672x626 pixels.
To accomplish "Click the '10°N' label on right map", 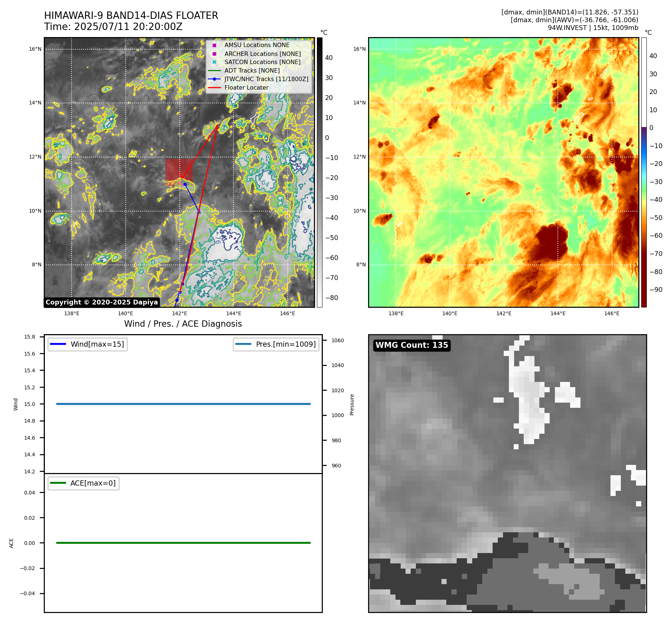I will pos(360,211).
